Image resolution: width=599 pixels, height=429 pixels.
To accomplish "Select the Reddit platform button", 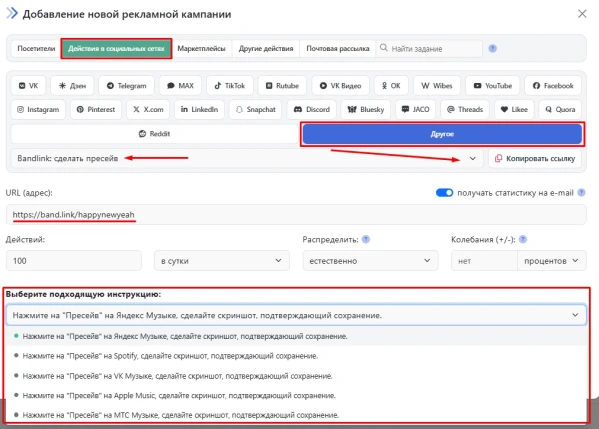I will click(x=154, y=134).
